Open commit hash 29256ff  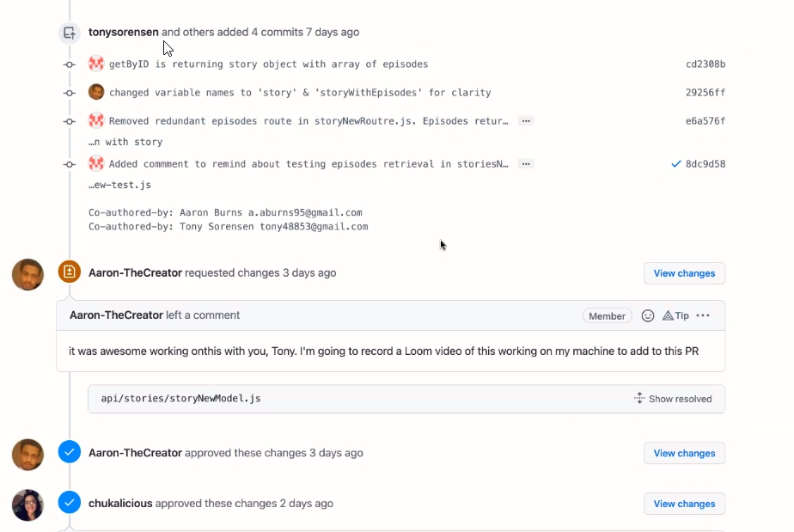pyautogui.click(x=705, y=93)
